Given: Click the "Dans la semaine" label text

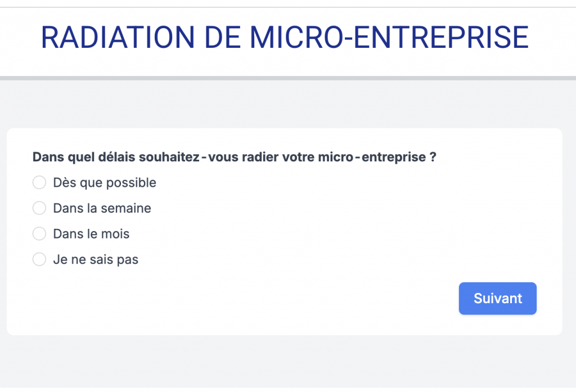Looking at the screenshot, I should tap(102, 208).
